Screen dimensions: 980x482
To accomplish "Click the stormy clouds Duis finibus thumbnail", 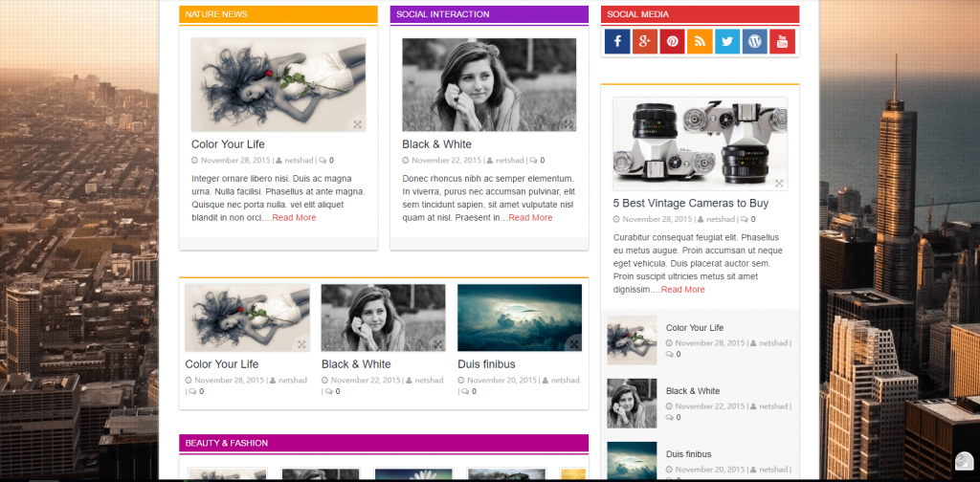I will [519, 318].
